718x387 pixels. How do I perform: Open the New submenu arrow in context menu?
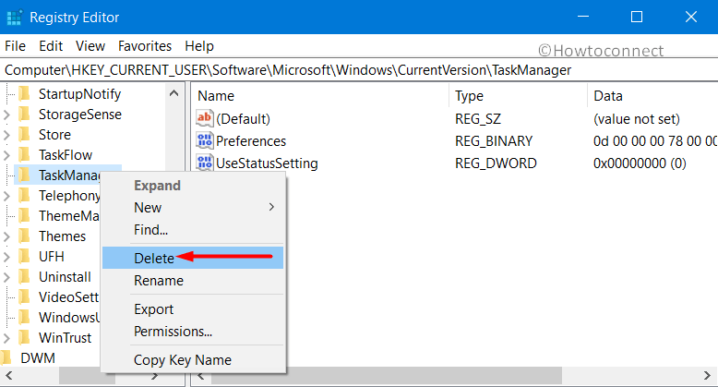[x=272, y=207]
